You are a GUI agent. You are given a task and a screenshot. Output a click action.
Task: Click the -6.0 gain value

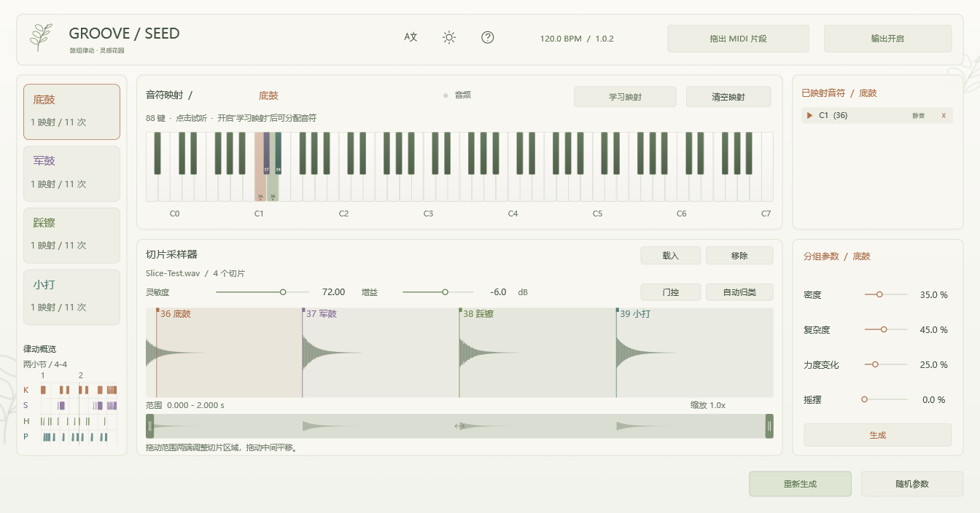[x=498, y=292]
